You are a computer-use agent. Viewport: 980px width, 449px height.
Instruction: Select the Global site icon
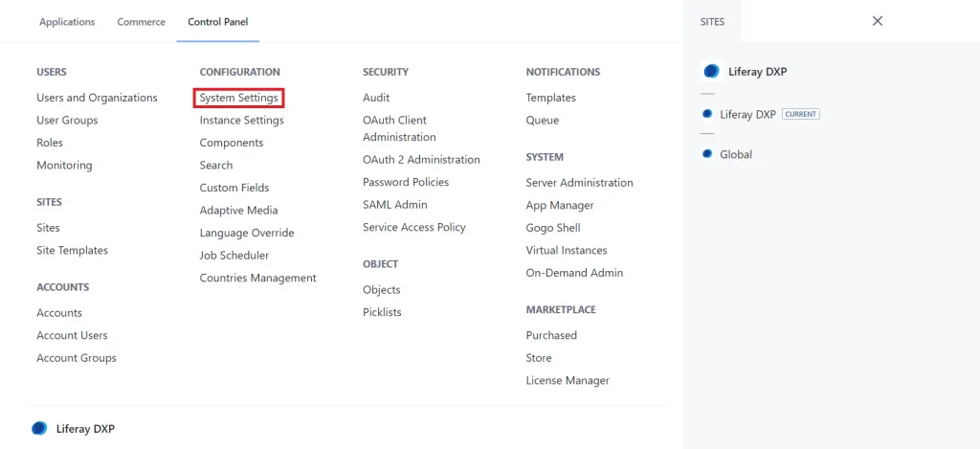pos(707,154)
